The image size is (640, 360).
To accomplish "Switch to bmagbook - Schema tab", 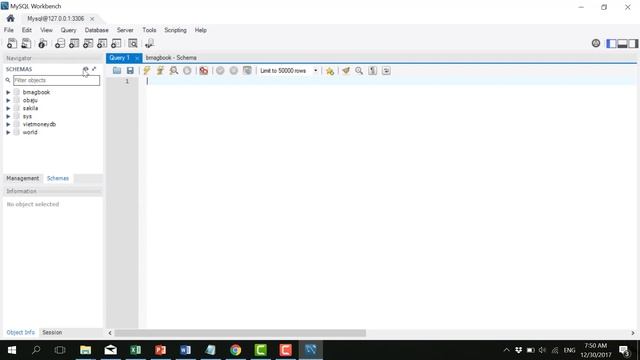I will tap(171, 58).
